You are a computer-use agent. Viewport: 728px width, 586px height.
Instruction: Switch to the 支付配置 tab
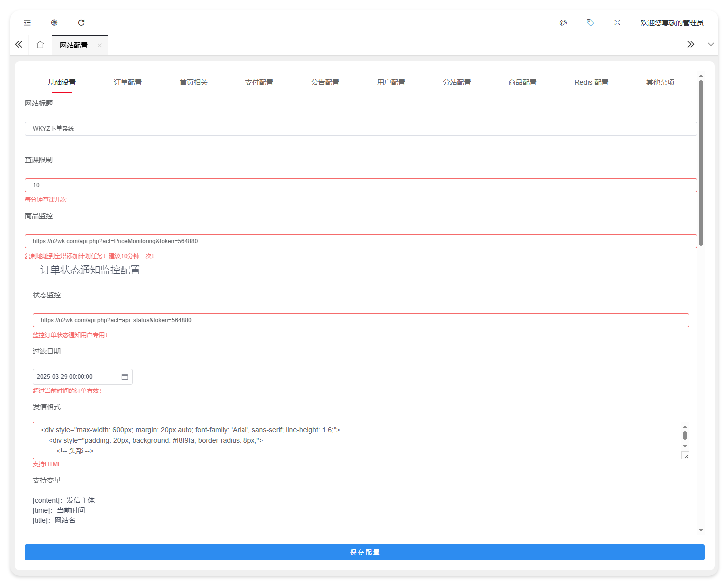(259, 82)
